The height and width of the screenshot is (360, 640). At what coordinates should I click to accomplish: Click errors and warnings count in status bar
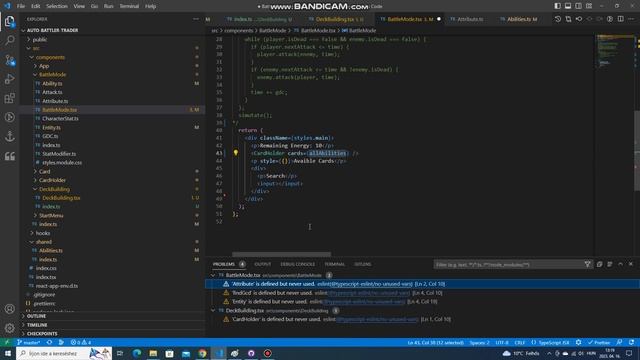click(x=81, y=342)
